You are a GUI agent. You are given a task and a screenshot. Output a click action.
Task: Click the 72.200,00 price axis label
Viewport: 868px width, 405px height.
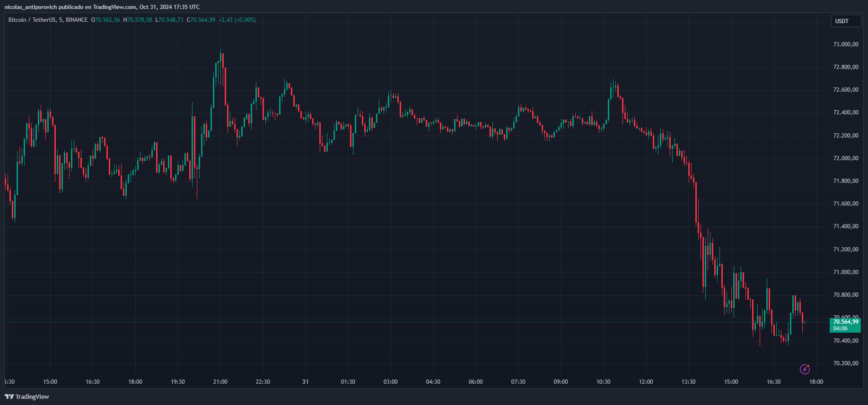846,136
